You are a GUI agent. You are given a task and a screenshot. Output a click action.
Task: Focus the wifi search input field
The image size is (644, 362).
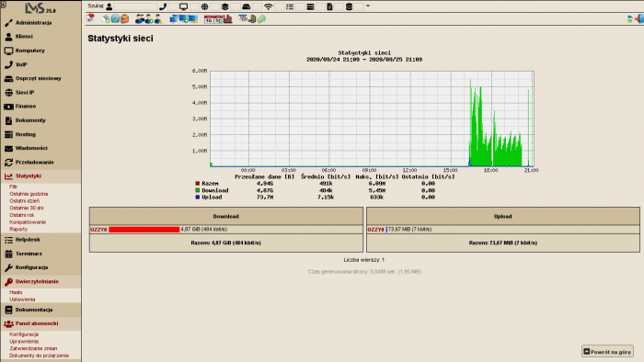(x=279, y=6)
